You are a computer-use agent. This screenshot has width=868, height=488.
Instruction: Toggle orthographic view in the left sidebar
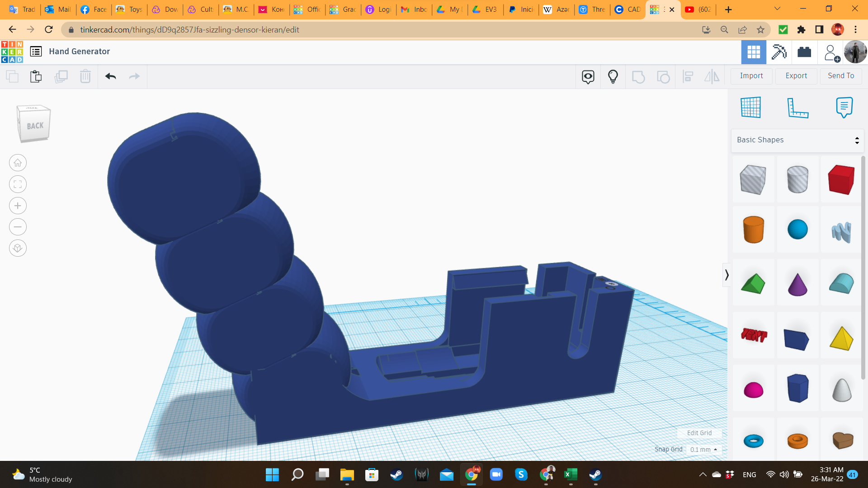pos(18,248)
